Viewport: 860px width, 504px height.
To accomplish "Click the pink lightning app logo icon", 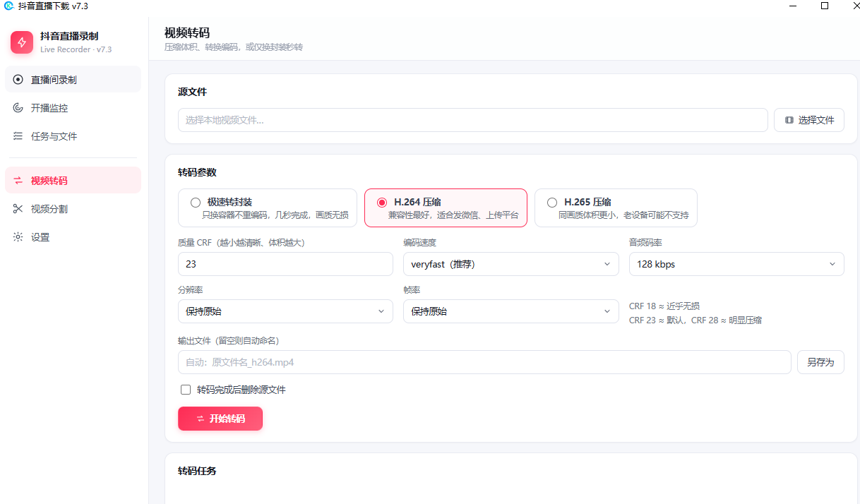I will point(22,42).
